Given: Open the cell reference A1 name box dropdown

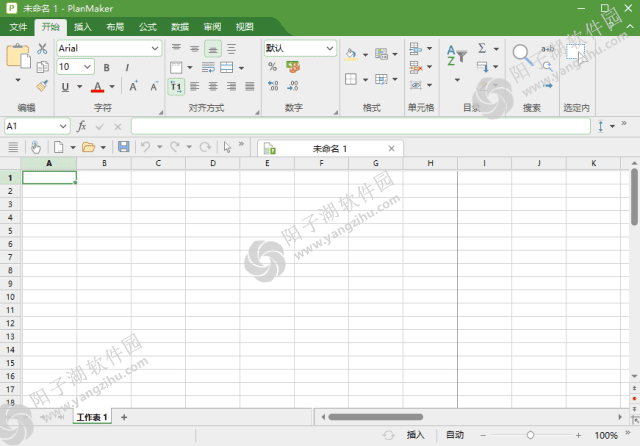Looking at the screenshot, I should tap(63, 126).
